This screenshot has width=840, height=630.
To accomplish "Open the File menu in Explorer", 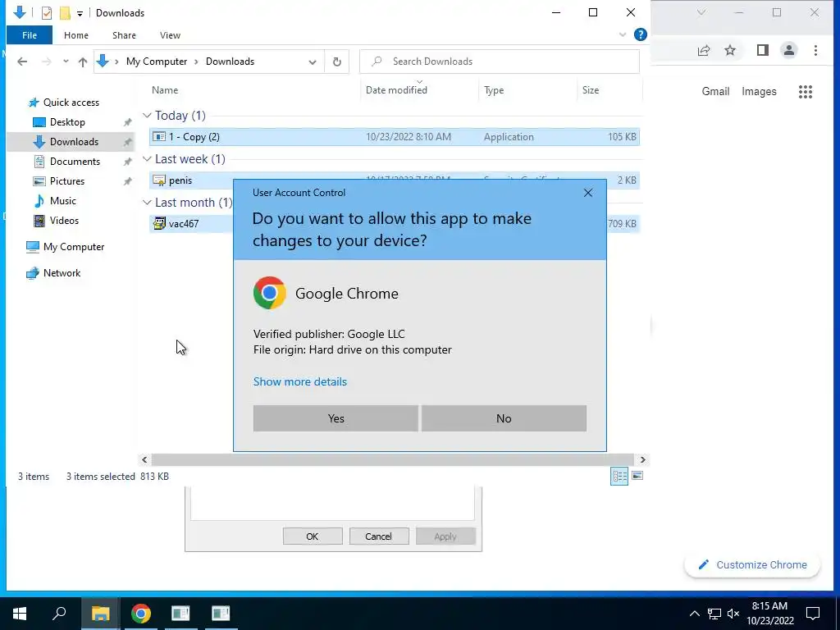I will coord(30,35).
